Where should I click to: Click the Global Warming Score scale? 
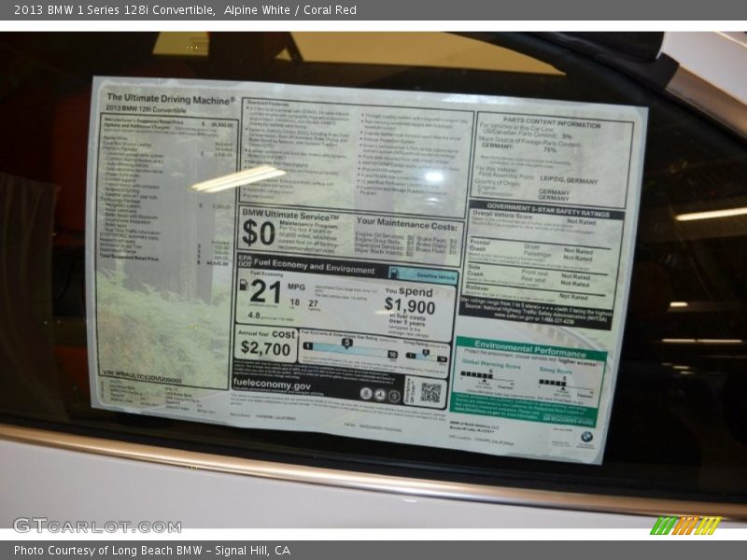point(487,377)
